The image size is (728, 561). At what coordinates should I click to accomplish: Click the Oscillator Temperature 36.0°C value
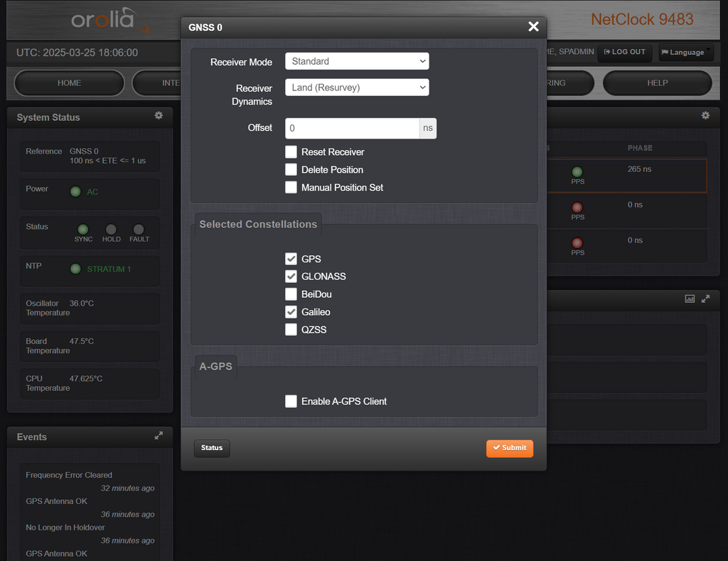pyautogui.click(x=82, y=304)
